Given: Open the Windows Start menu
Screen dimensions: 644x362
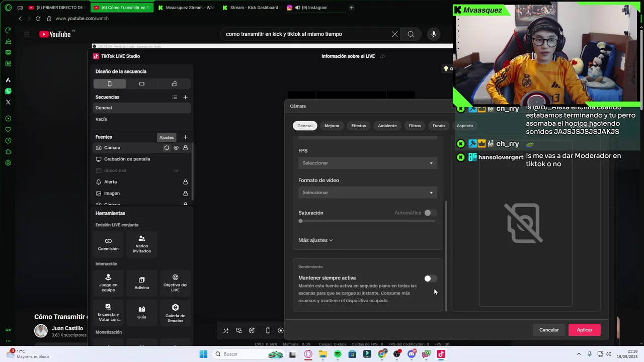Looking at the screenshot, I should coord(203,354).
